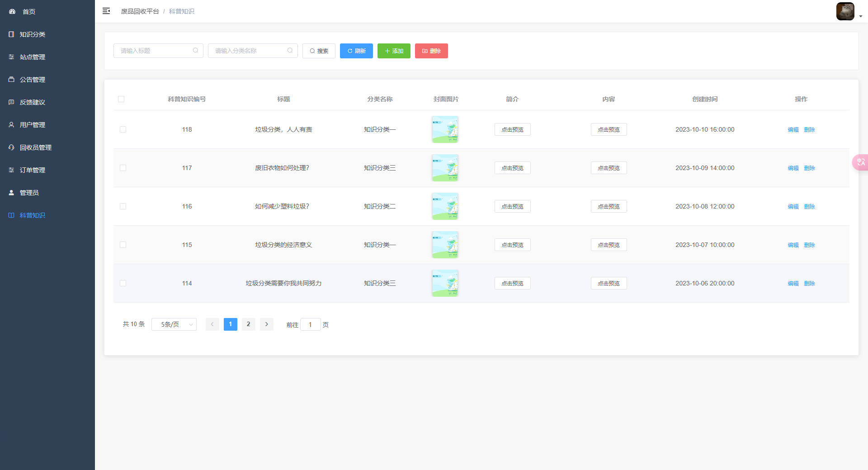Viewport: 868px width, 470px height.
Task: Open the 5条/页 page size dropdown
Action: [x=174, y=324]
